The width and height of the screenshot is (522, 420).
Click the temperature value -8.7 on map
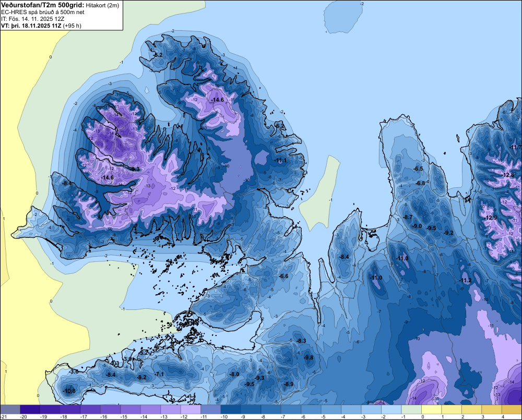click(408, 217)
